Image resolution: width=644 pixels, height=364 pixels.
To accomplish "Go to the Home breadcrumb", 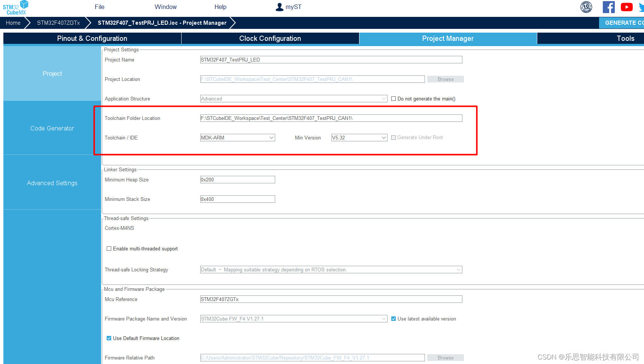I will pyautogui.click(x=13, y=23).
